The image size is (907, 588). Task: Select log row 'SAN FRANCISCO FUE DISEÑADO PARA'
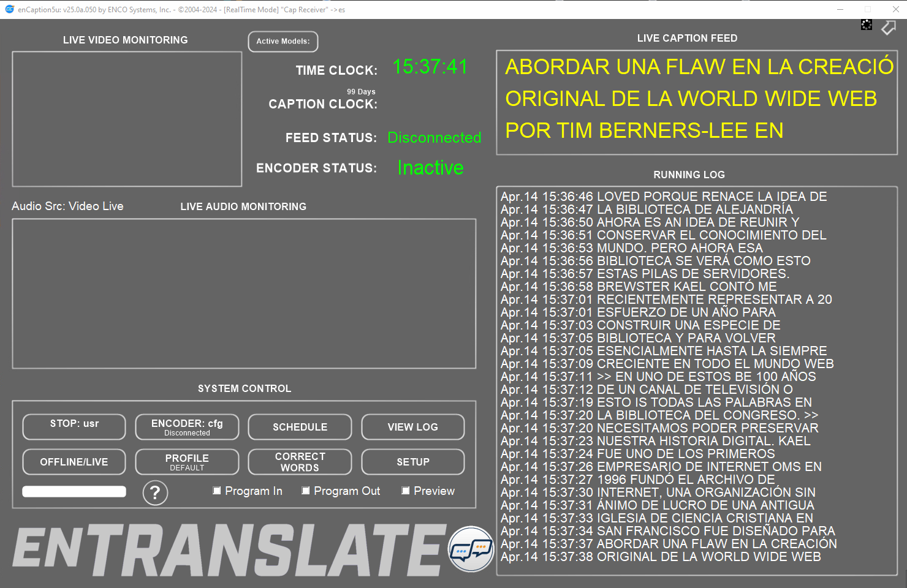click(668, 531)
